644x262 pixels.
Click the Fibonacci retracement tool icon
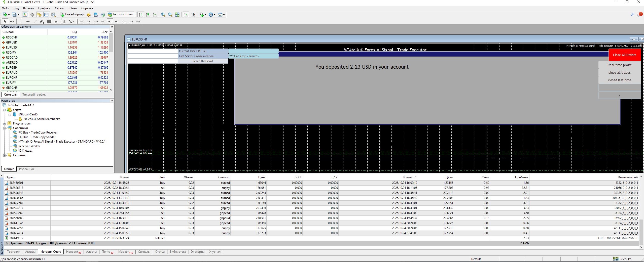[x=49, y=22]
